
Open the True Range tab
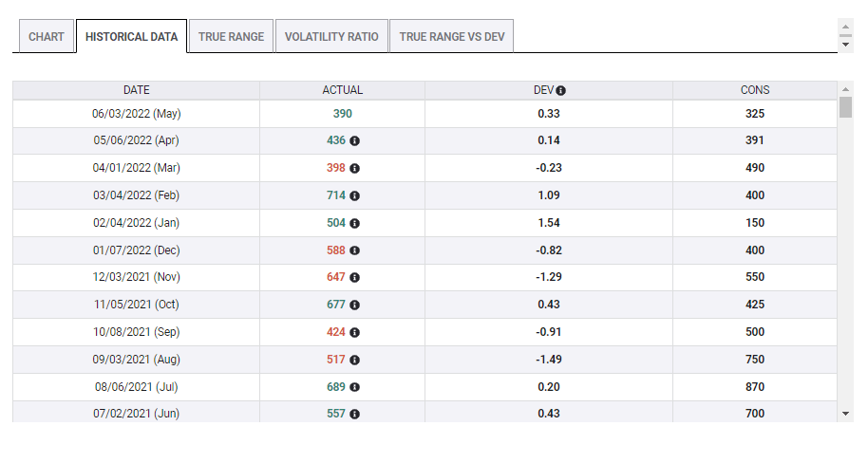231,37
